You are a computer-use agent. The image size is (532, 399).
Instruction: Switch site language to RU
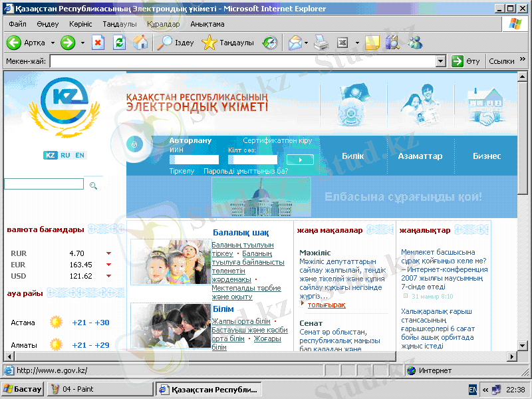pos(65,155)
